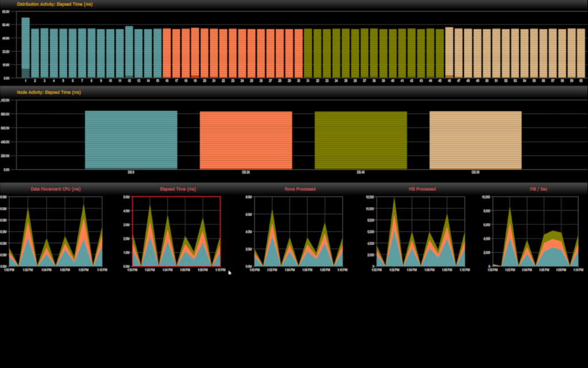
Task: Click the Distribution Activity: Elapsed Time title
Action: coord(55,4)
